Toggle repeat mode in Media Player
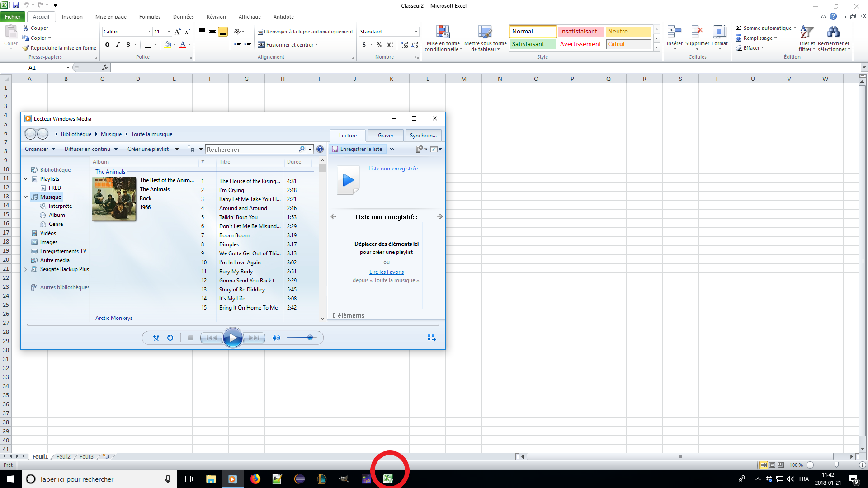 pos(170,338)
